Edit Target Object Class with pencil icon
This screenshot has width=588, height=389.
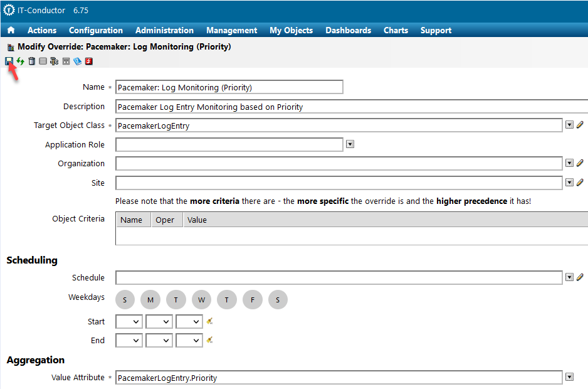pyautogui.click(x=580, y=125)
